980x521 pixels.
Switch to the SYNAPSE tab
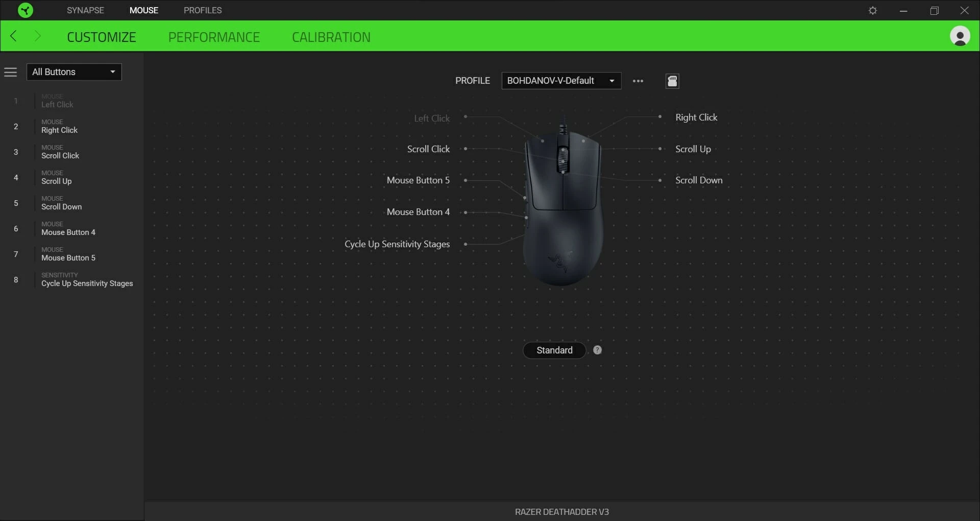(x=85, y=10)
